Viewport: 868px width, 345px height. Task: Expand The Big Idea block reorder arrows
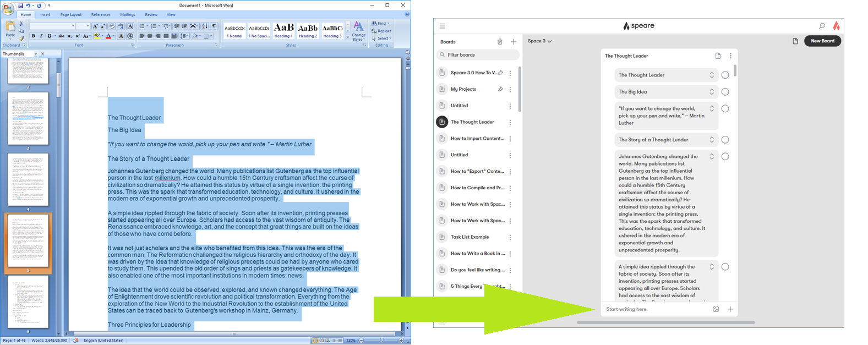coord(711,92)
